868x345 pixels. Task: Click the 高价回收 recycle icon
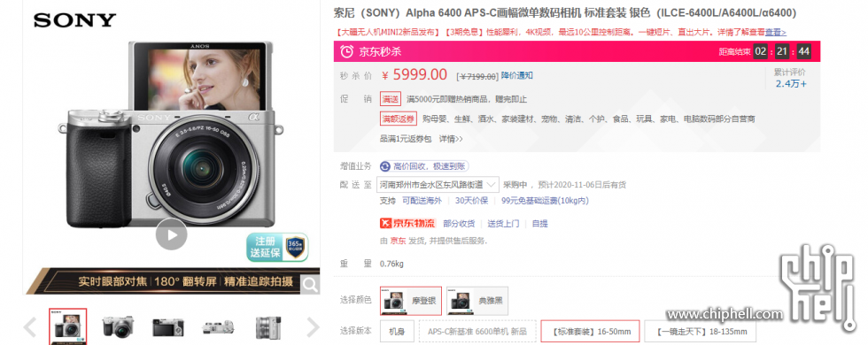pyautogui.click(x=384, y=166)
